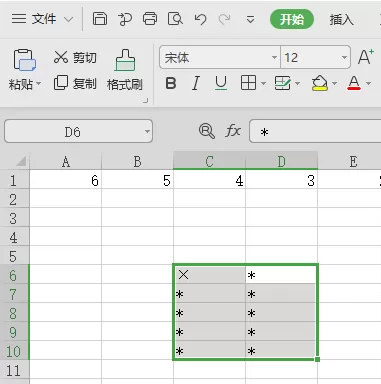Undo the last action
This screenshot has height=384, width=381.
200,19
